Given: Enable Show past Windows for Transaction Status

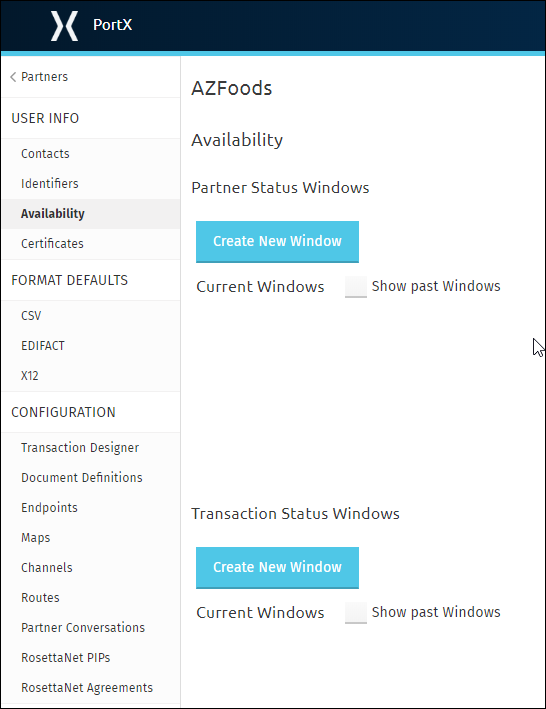Looking at the screenshot, I should tap(356, 613).
